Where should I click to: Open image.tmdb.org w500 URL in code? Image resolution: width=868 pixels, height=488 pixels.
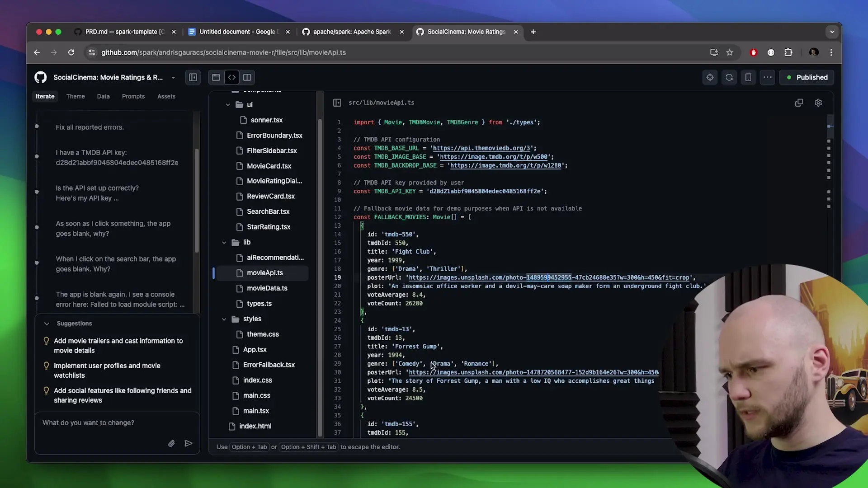point(494,157)
